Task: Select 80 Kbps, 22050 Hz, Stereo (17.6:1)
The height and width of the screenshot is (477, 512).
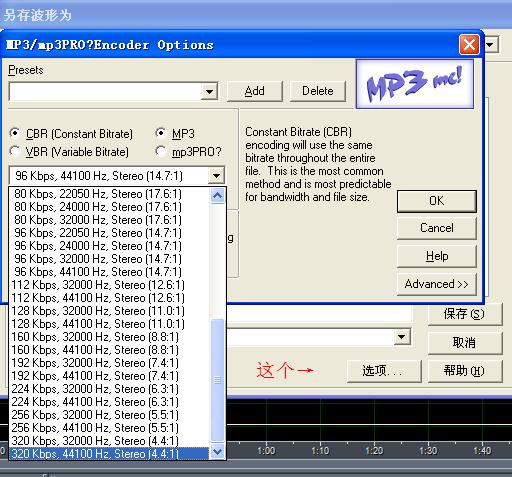Action: point(109,194)
